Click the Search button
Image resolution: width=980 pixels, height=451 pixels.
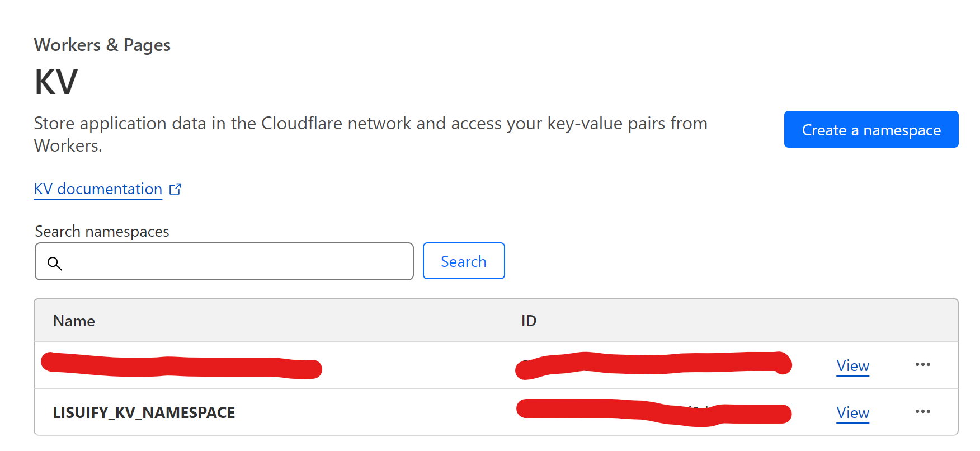[464, 261]
